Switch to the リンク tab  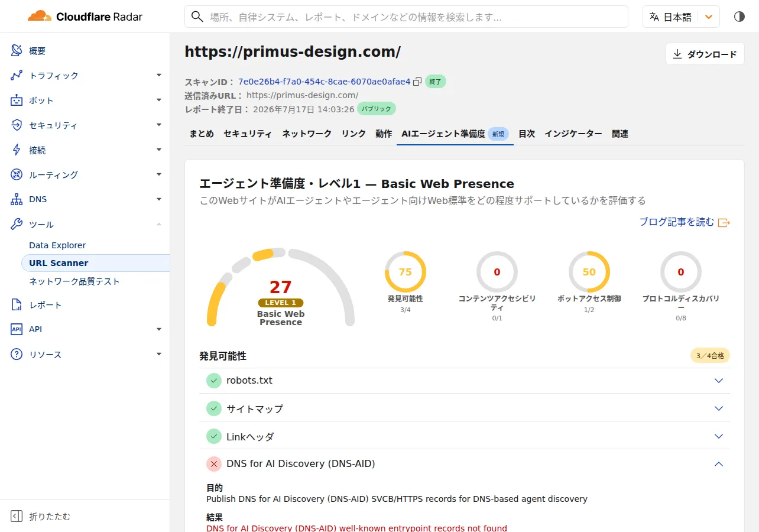pos(353,134)
